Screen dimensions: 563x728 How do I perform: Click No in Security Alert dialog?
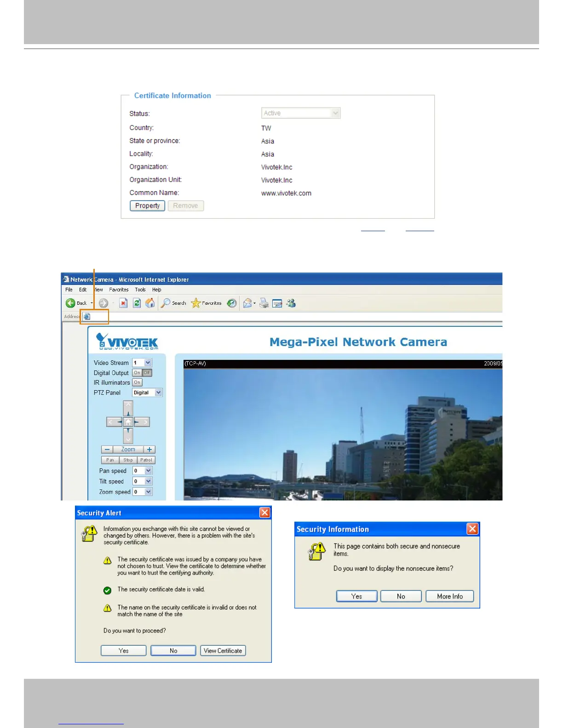[x=173, y=651]
